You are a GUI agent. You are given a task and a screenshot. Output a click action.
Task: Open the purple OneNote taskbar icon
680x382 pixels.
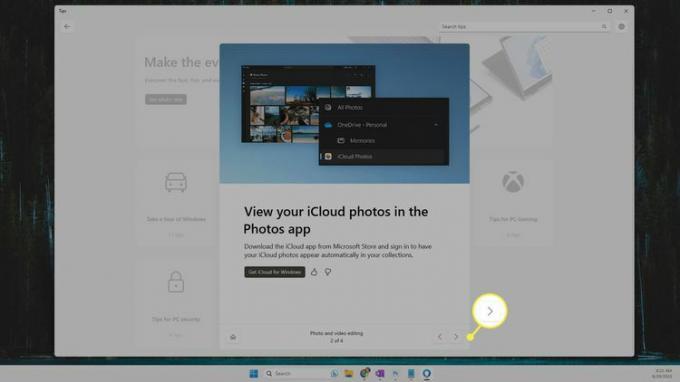tap(380, 373)
